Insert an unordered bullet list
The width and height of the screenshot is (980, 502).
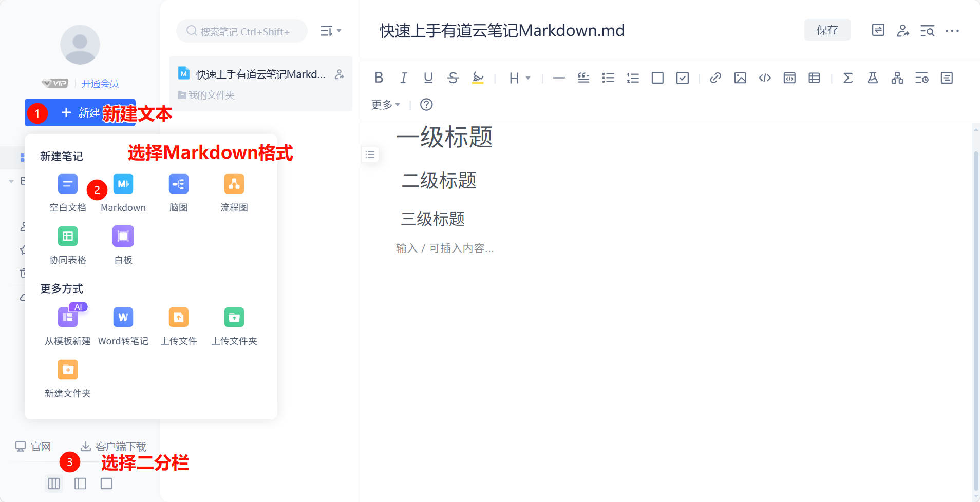[x=608, y=78]
